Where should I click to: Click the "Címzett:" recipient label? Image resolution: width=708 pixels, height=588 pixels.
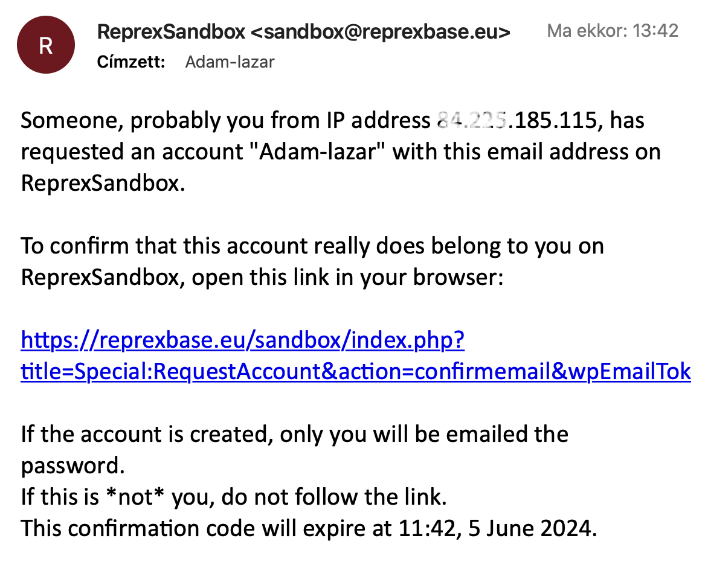[131, 62]
